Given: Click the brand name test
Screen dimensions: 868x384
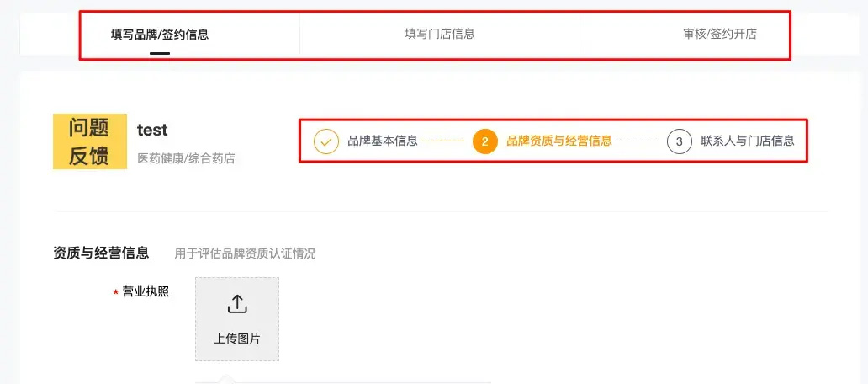Looking at the screenshot, I should click(x=152, y=130).
